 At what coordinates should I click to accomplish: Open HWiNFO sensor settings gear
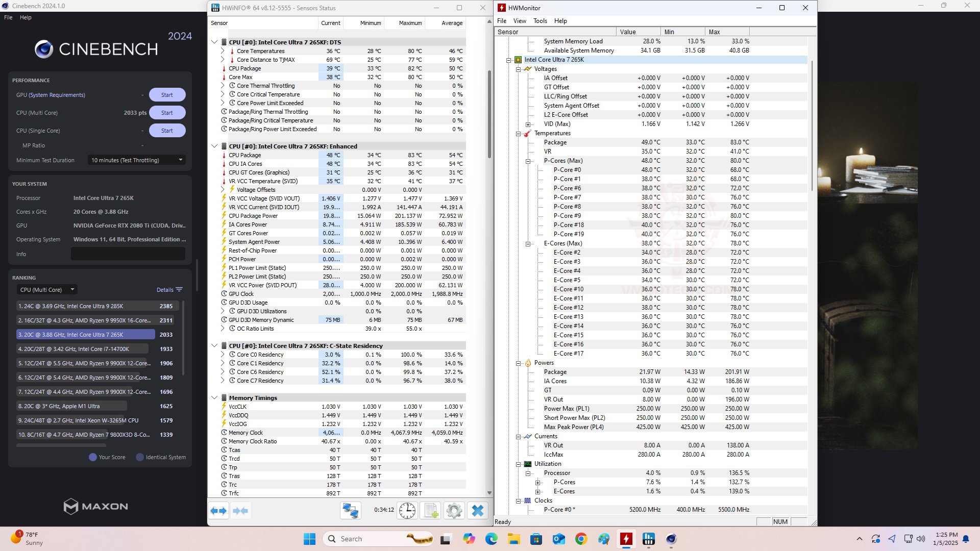pyautogui.click(x=454, y=511)
